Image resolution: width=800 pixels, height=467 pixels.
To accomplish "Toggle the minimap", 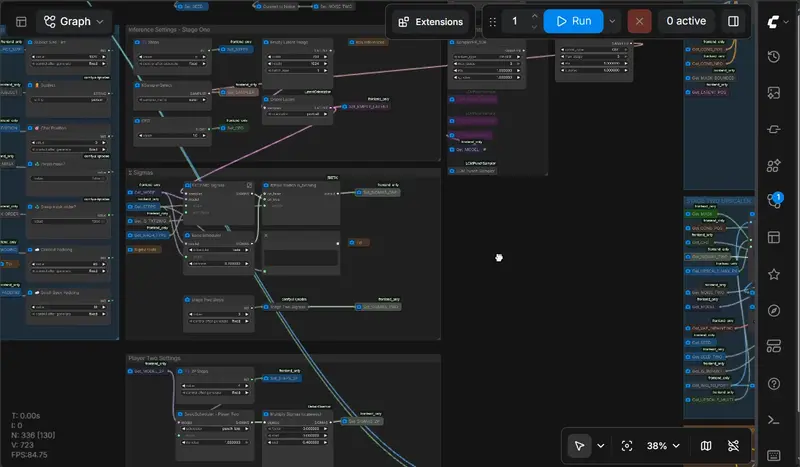I will [706, 446].
